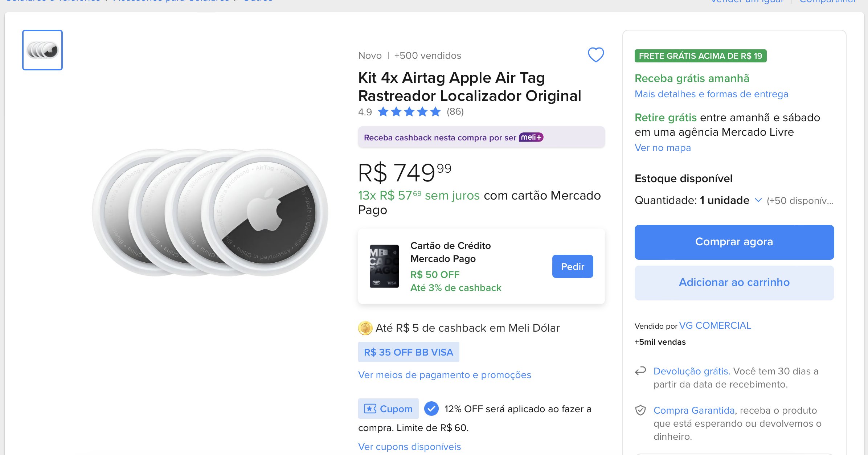Viewport: 868px width, 455px height.
Task: Click the Devolução grátis return arrow icon
Action: tap(640, 371)
